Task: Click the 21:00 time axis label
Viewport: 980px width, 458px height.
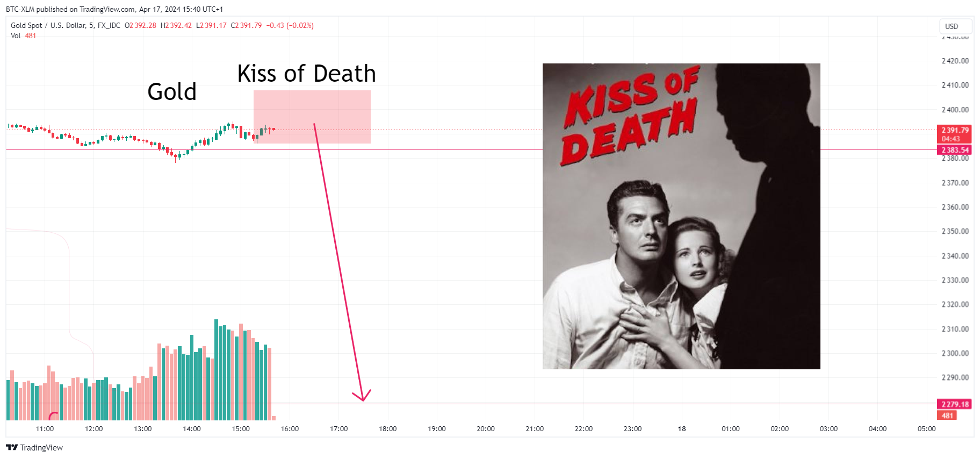Action: 535,429
